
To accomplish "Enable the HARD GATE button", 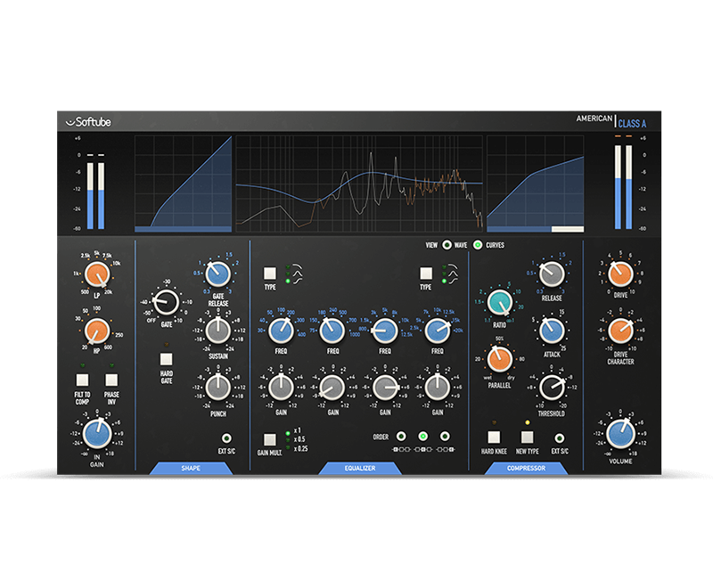I will pos(167,359).
